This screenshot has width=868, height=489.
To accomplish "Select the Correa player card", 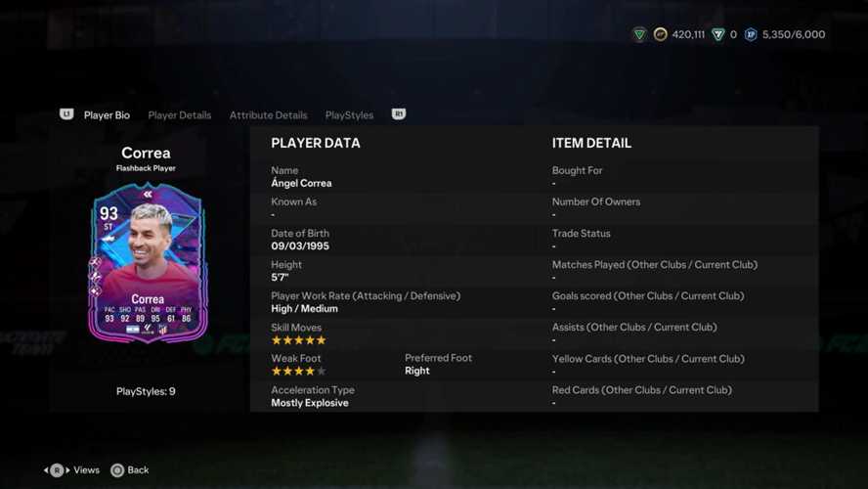I will click(148, 263).
